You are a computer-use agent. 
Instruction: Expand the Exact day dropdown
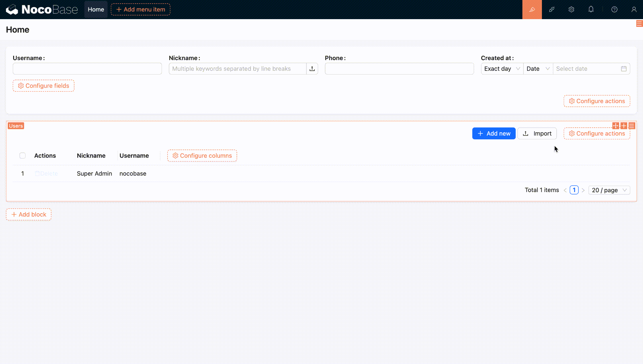coord(502,69)
